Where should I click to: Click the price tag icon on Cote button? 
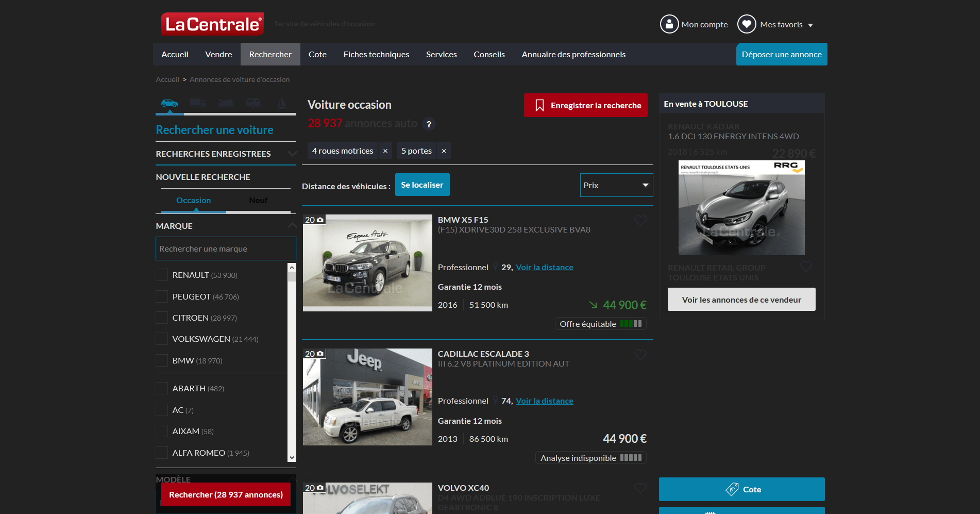(x=732, y=489)
